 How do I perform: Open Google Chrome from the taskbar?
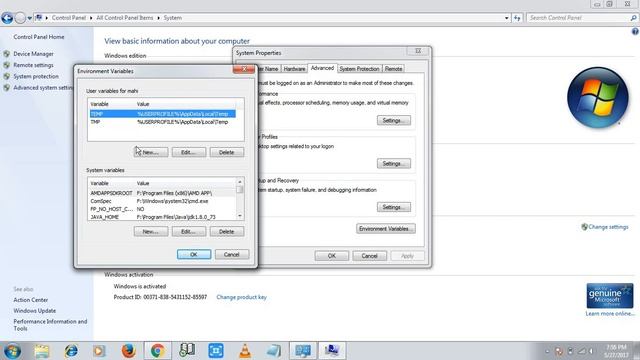point(158,351)
